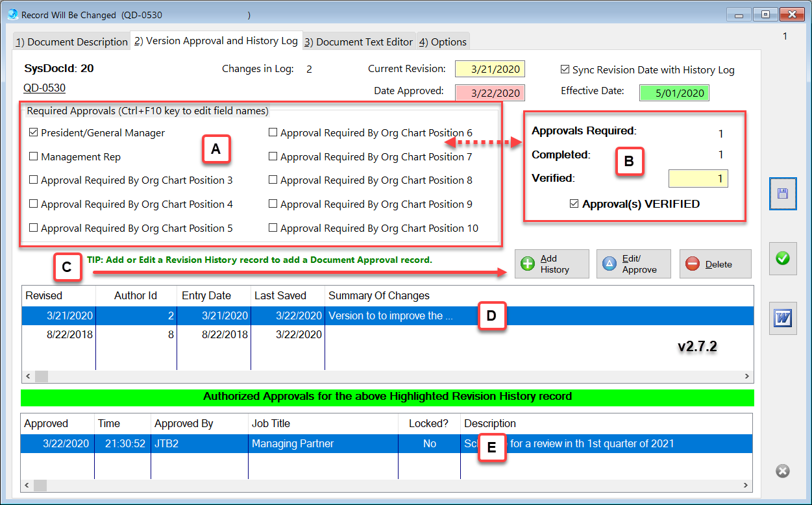The width and height of the screenshot is (812, 505).
Task: Click the pink Date Approved field
Action: click(489, 93)
